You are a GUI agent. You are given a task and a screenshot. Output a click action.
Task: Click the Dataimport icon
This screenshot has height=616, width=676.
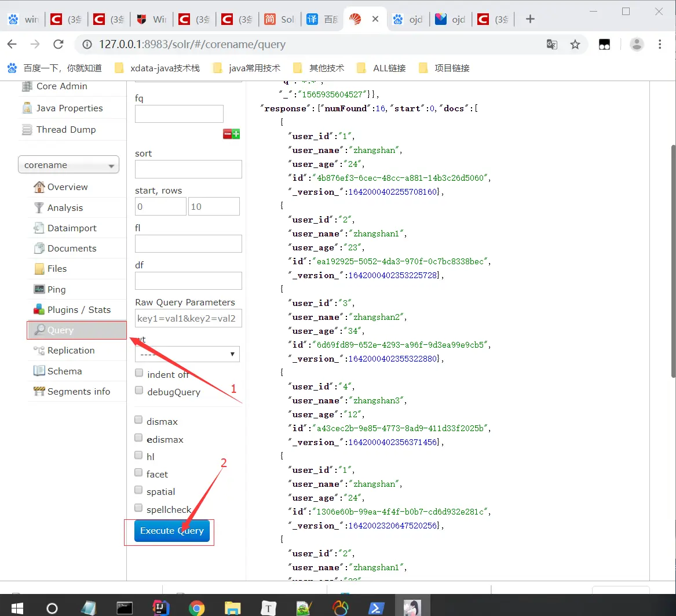point(39,228)
